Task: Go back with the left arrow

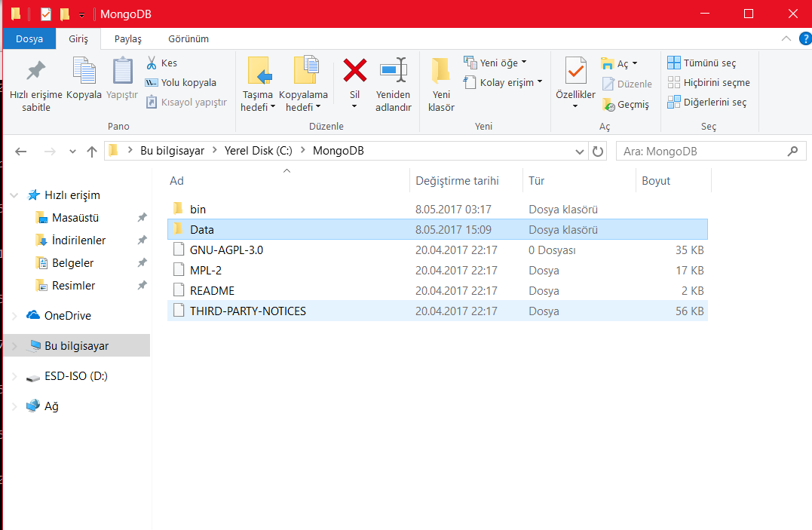Action: (x=20, y=152)
